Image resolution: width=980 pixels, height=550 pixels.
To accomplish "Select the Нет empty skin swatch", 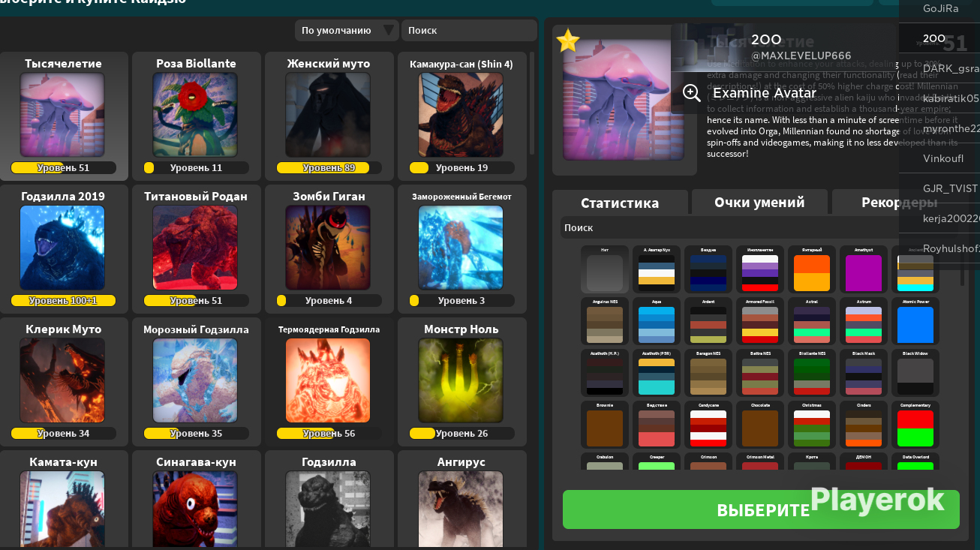I will click(605, 269).
